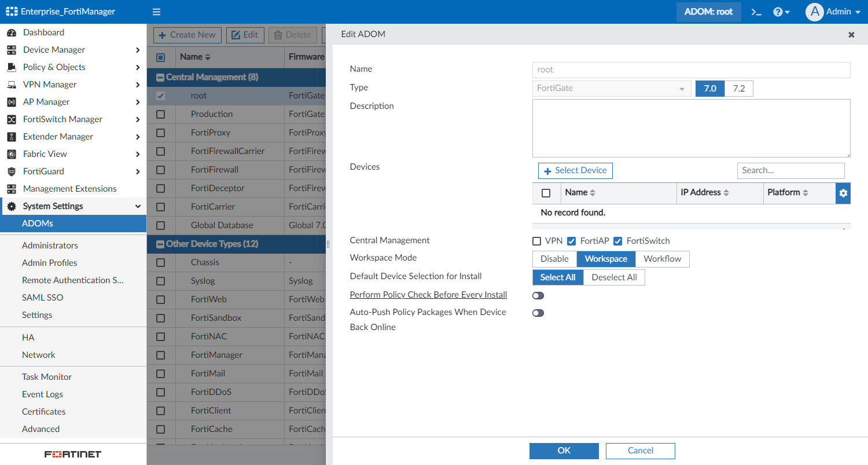
Task: Click the Management Extensions icon
Action: (11, 189)
